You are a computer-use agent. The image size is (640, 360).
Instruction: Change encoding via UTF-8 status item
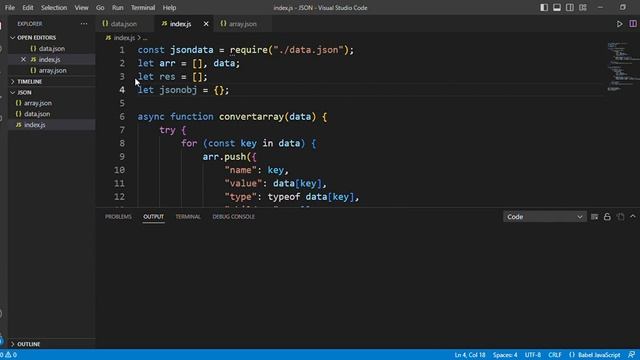[533, 355]
